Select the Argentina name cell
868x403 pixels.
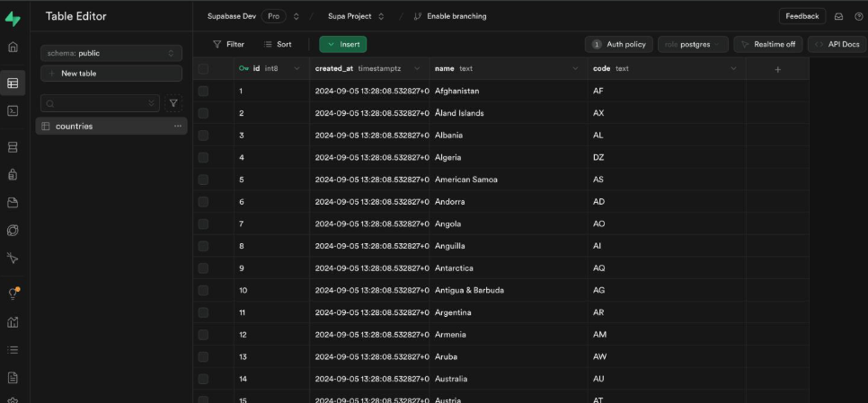509,312
